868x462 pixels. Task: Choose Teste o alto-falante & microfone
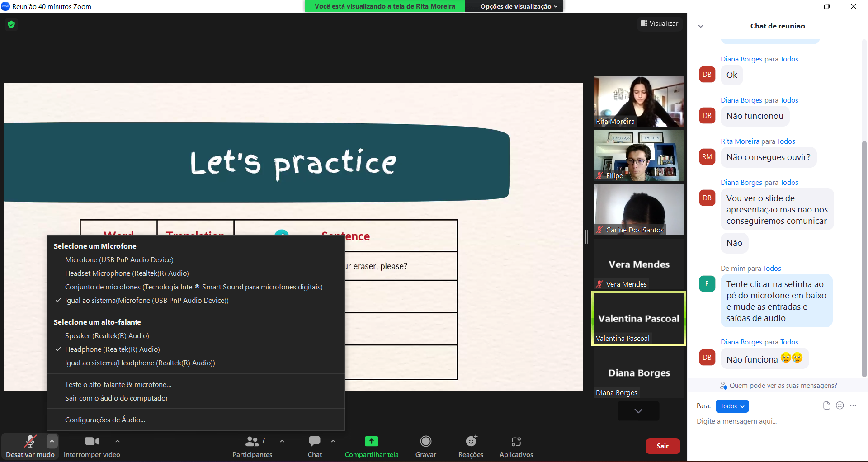(196, 384)
